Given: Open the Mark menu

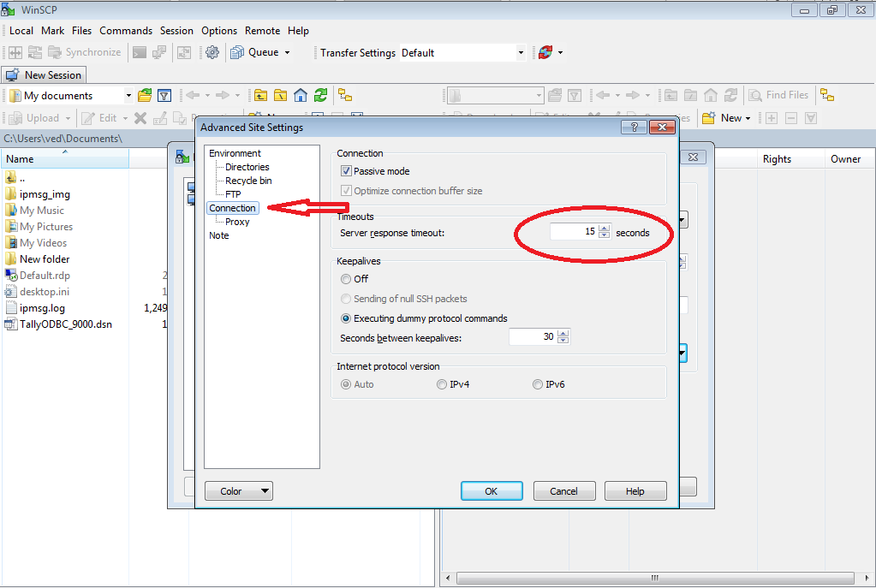Looking at the screenshot, I should click(52, 31).
